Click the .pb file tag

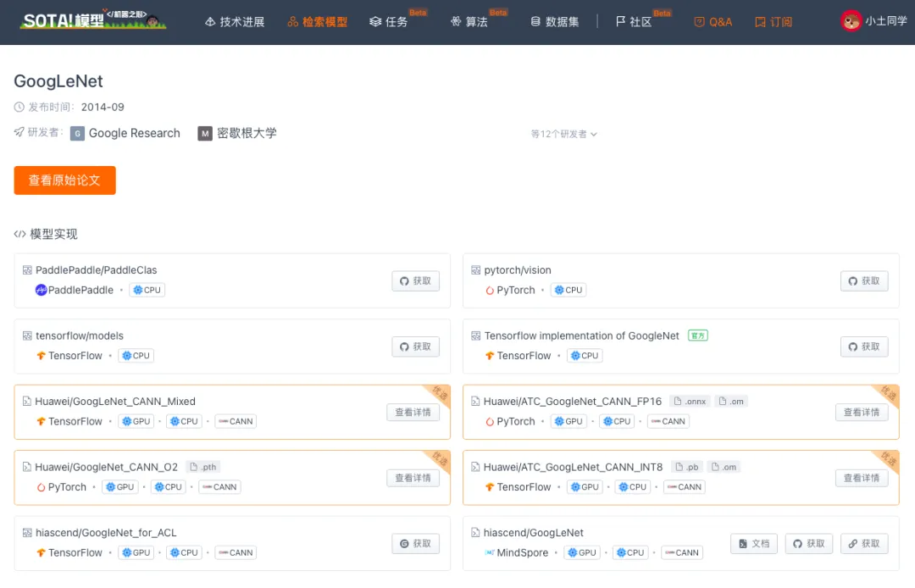[x=687, y=467]
